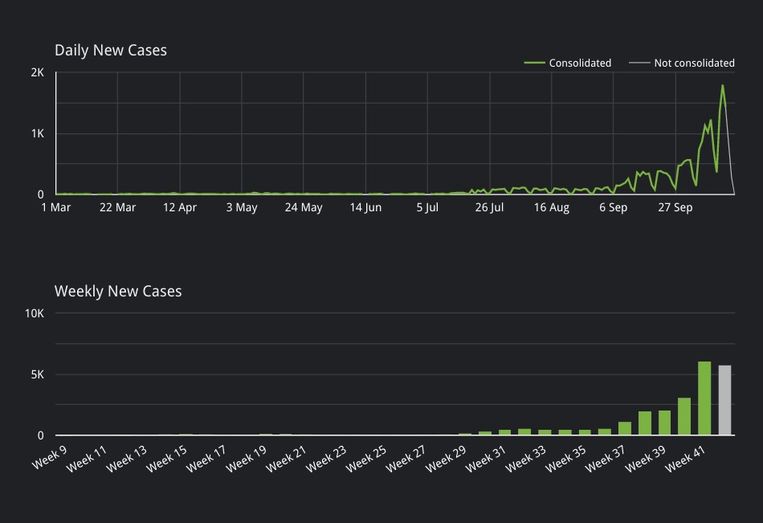Toggle the Consolidated legend entry
763x523 pixels.
tap(580, 63)
